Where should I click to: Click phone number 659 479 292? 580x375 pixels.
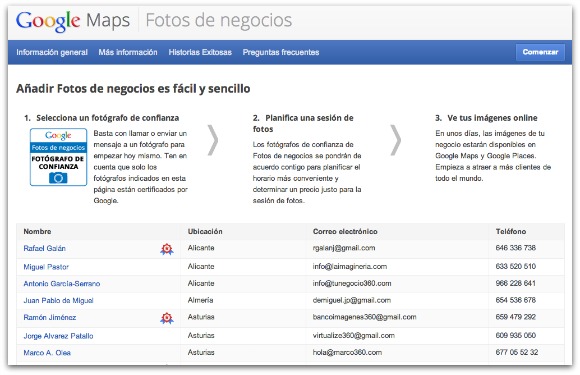(x=516, y=317)
